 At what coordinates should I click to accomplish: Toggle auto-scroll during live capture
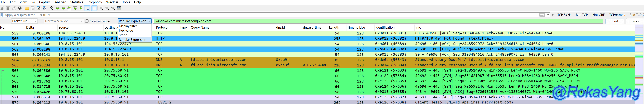(x=87, y=8)
